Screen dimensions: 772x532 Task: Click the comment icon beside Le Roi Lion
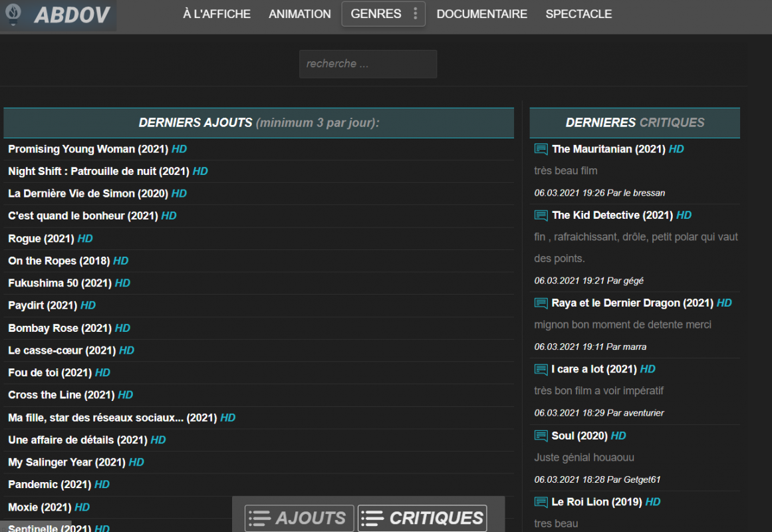pos(541,502)
